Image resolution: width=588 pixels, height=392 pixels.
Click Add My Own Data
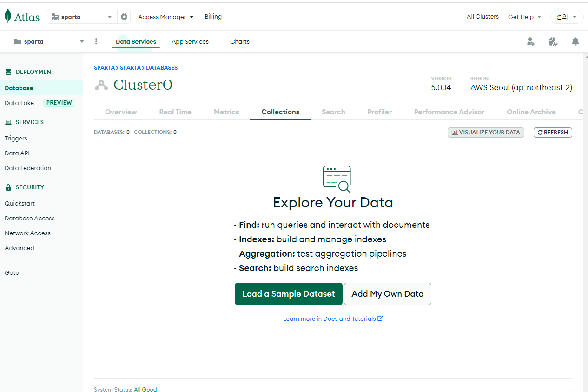[x=388, y=294]
